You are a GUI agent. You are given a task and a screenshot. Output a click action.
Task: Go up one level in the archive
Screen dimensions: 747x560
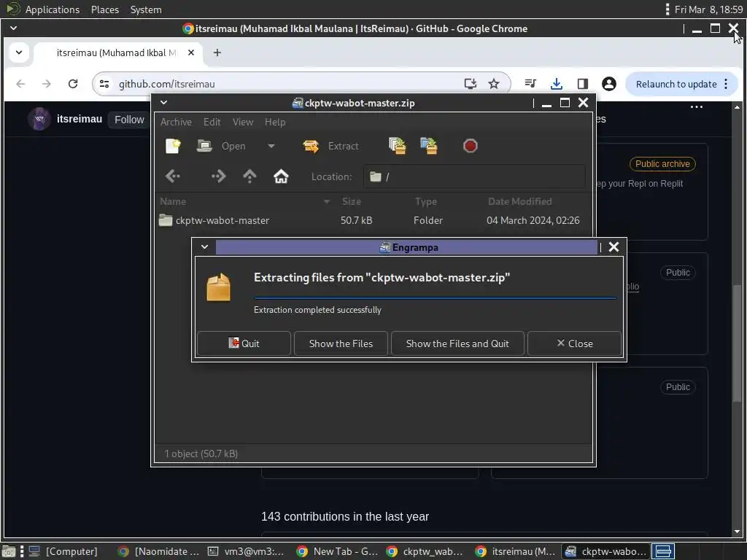(x=249, y=176)
